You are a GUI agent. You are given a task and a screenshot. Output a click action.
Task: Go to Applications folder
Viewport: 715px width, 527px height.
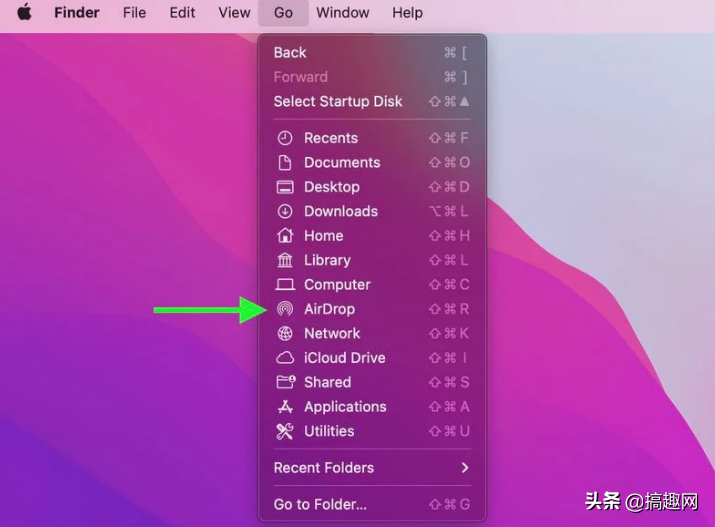pyautogui.click(x=372, y=407)
